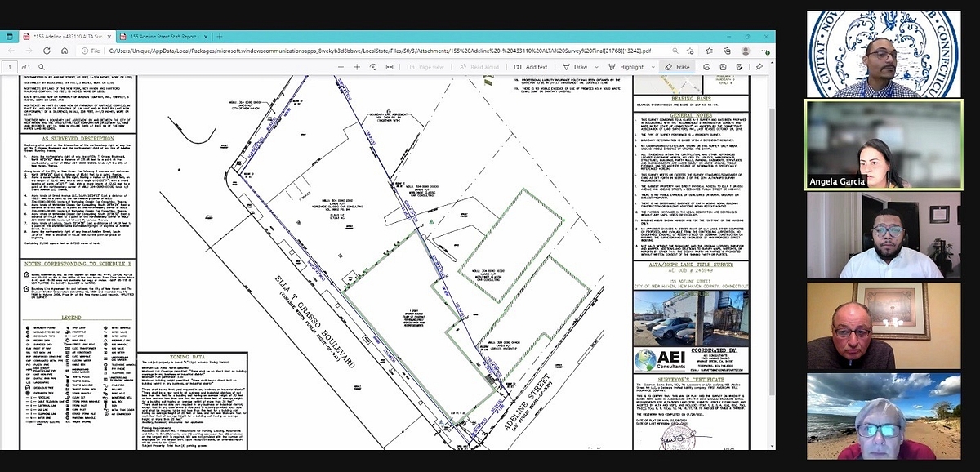Select the video tile with the framed picture behind
This screenshot has width=980, height=472.
[884, 326]
